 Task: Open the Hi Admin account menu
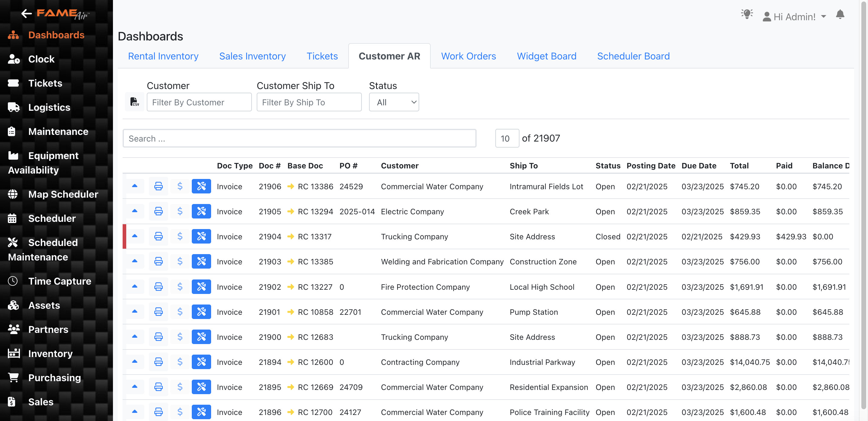click(x=795, y=16)
